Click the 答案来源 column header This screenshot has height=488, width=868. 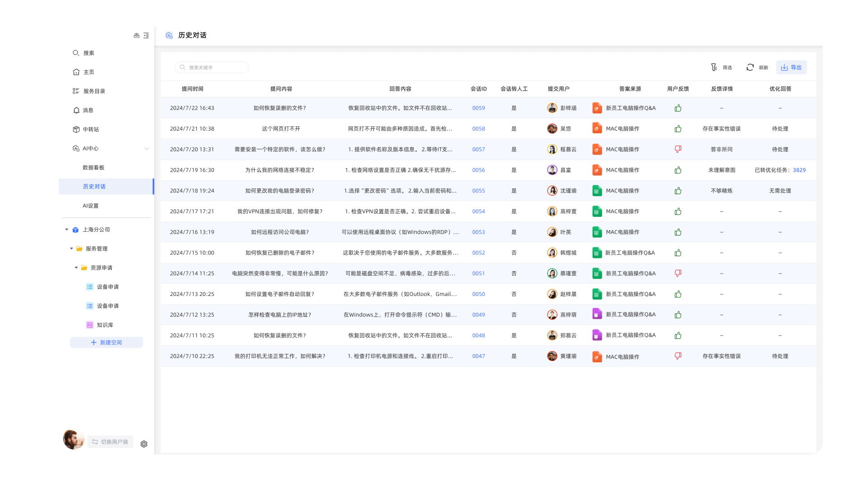click(630, 89)
